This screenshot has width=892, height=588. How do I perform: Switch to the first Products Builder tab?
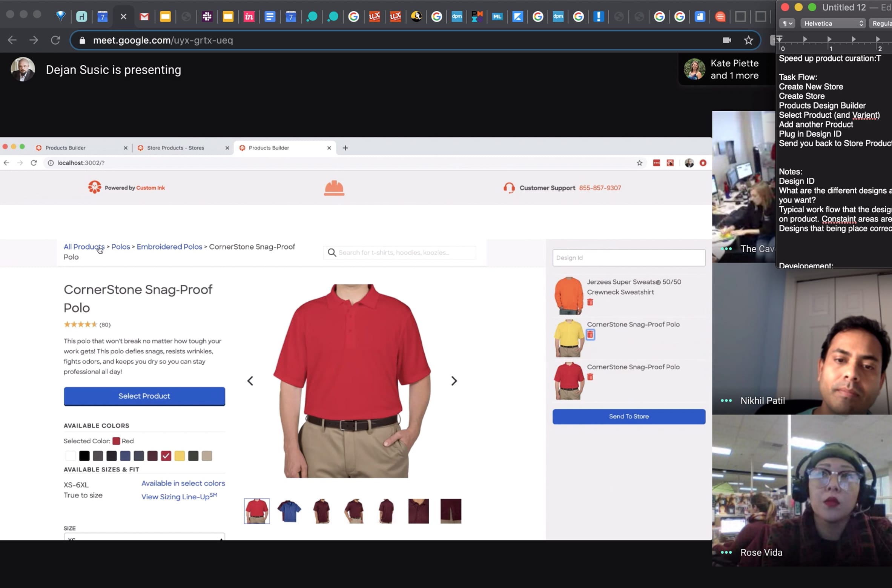pyautogui.click(x=66, y=148)
